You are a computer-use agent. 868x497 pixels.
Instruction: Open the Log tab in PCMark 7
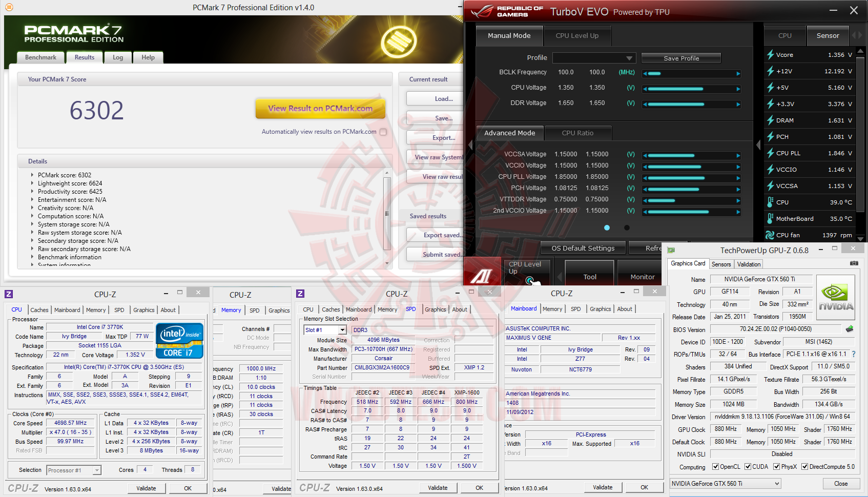(x=118, y=57)
